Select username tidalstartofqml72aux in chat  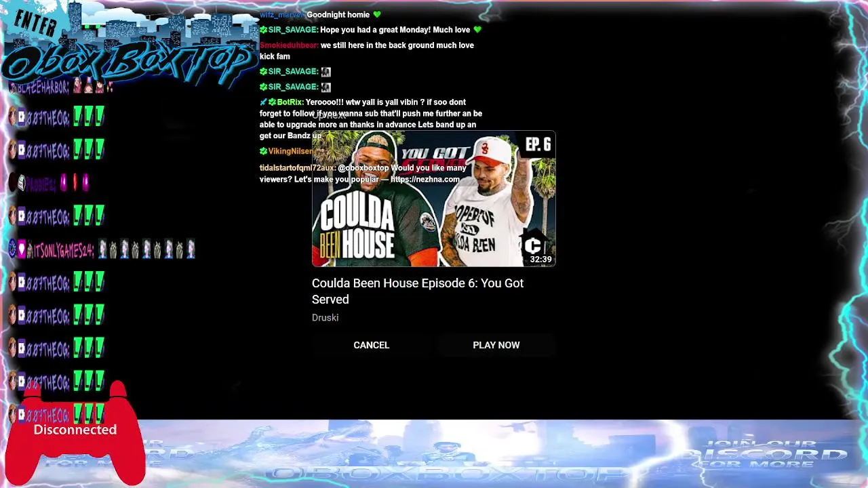click(x=297, y=167)
